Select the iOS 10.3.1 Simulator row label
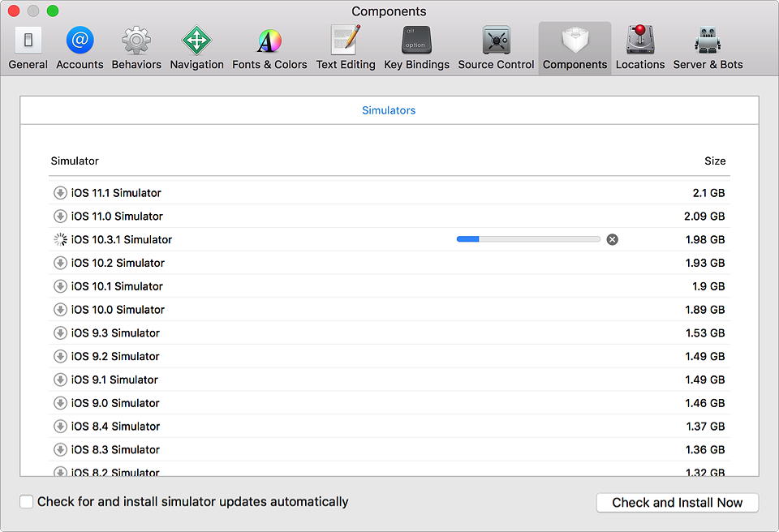The height and width of the screenshot is (532, 779). (121, 239)
